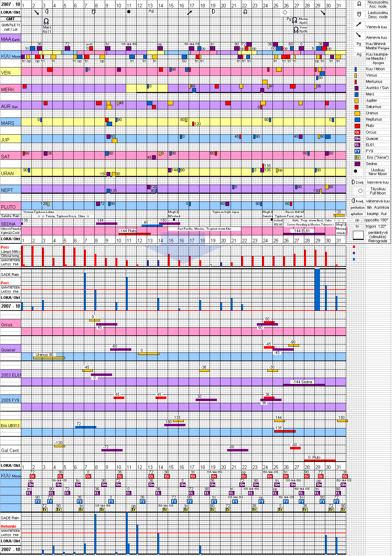Select the PLUTO row label
This screenshot has height=556, width=392.
(8, 207)
